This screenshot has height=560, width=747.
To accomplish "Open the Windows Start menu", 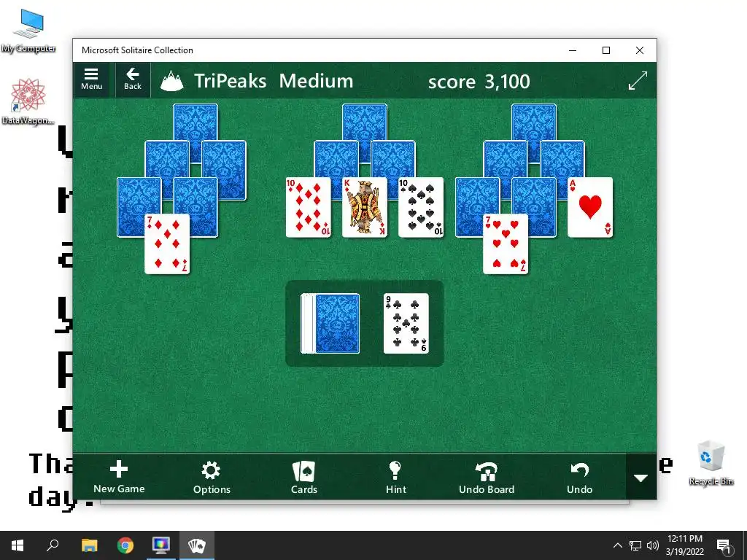I will (x=18, y=545).
